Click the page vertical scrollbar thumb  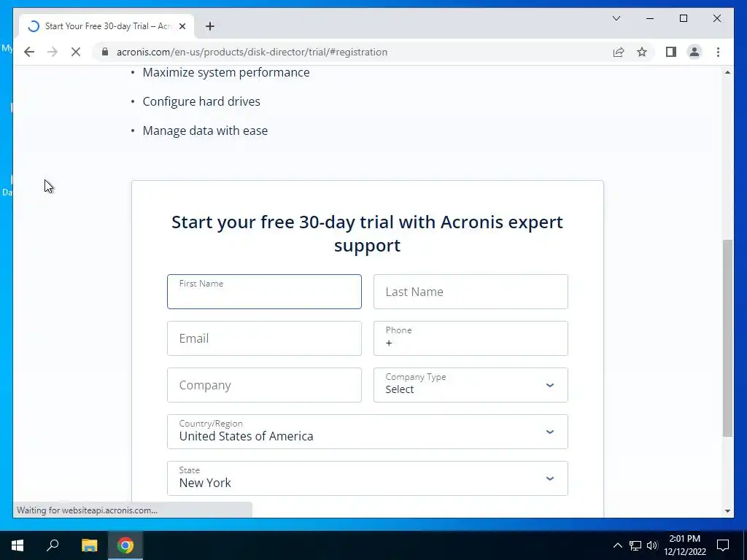727,338
